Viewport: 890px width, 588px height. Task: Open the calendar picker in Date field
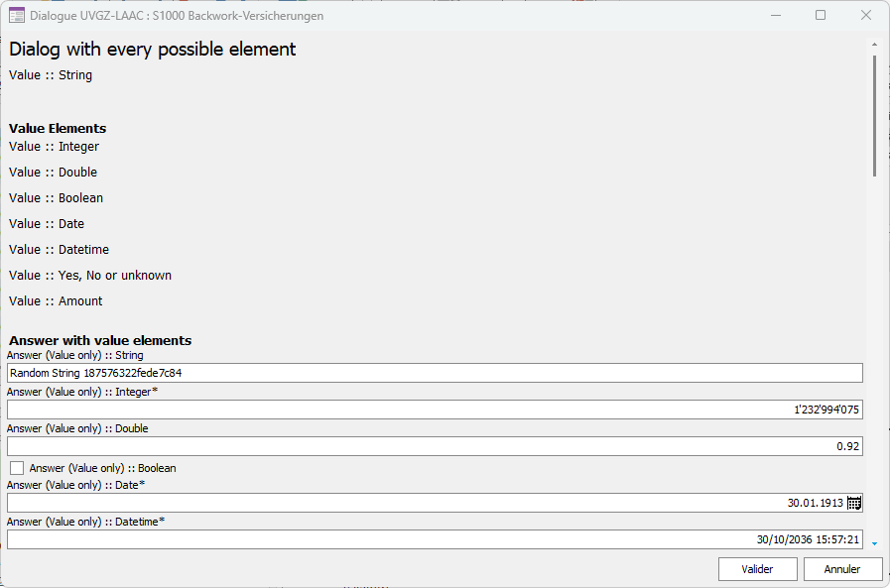854,503
